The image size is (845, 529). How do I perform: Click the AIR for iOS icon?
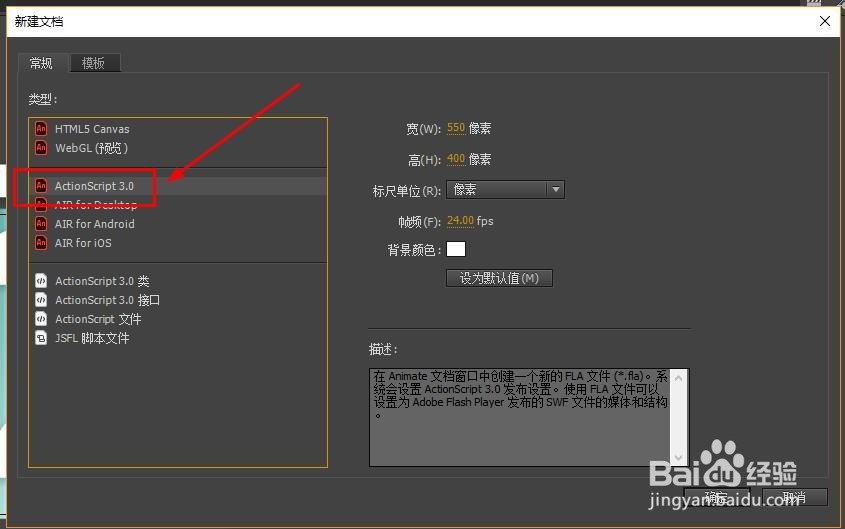tap(41, 242)
